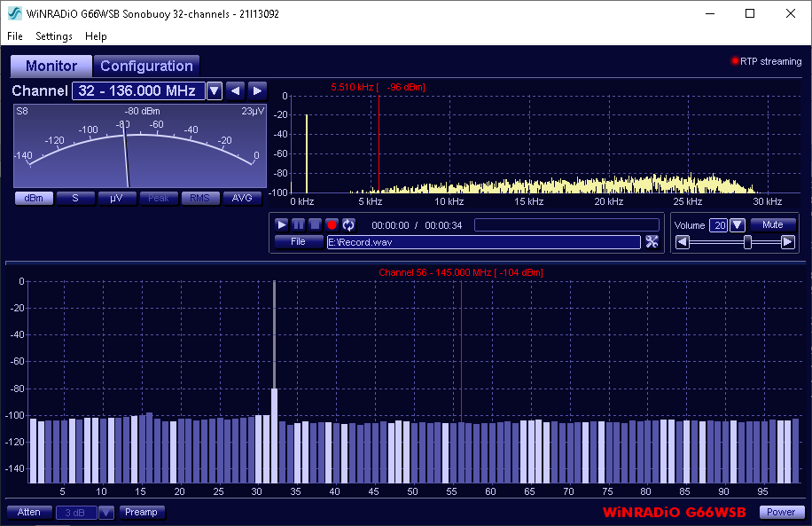Viewport: 812px width, 526px height.
Task: Click the Pause playback icon
Action: (x=299, y=225)
